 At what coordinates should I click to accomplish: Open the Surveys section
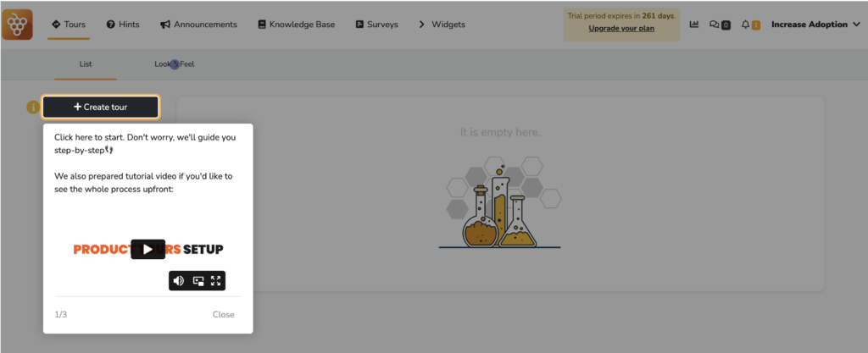click(x=377, y=25)
